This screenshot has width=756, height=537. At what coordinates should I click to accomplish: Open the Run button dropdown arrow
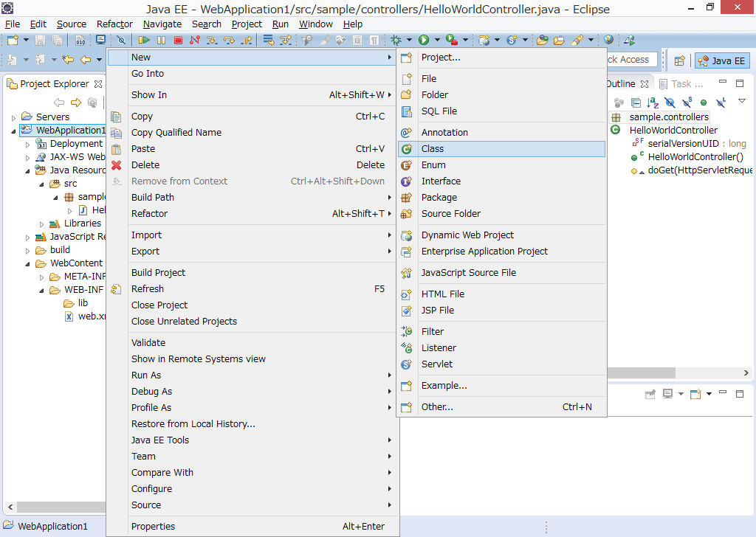click(437, 40)
